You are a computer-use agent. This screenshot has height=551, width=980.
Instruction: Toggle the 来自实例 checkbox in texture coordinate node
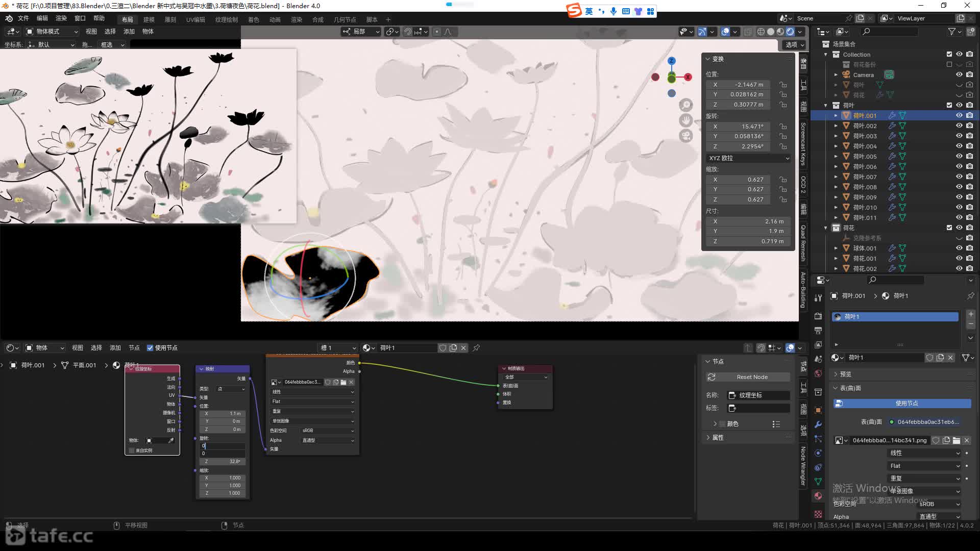[x=132, y=450]
